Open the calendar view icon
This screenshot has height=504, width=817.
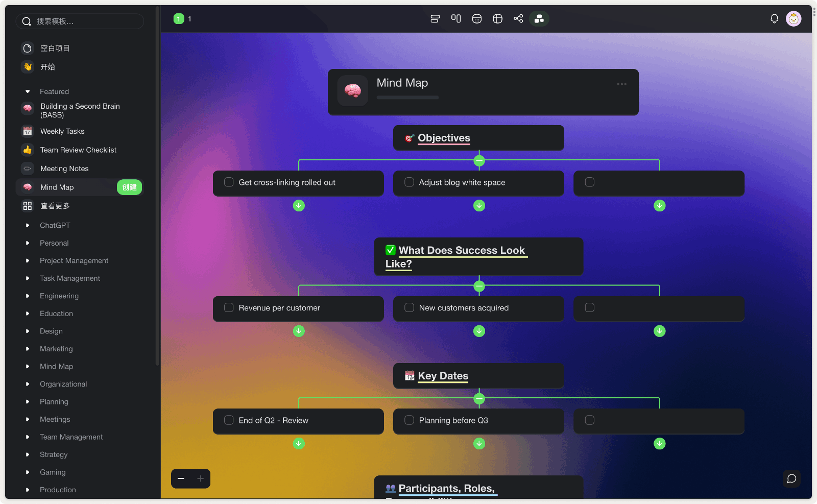[477, 19]
